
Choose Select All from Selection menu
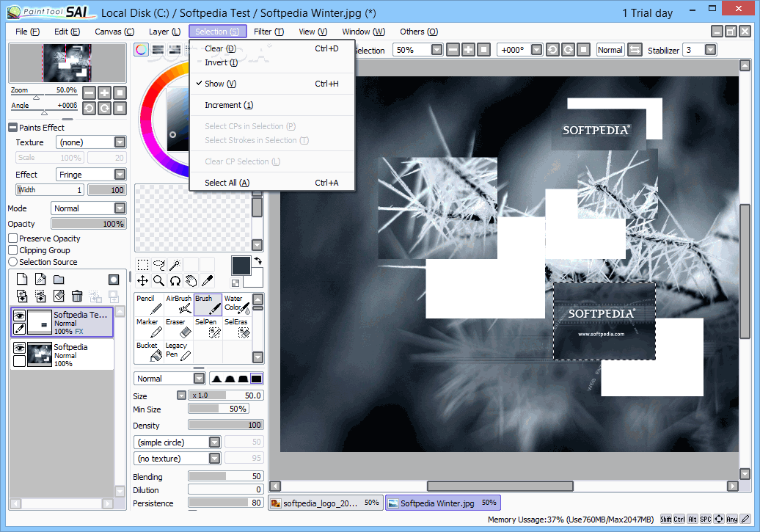click(272, 183)
